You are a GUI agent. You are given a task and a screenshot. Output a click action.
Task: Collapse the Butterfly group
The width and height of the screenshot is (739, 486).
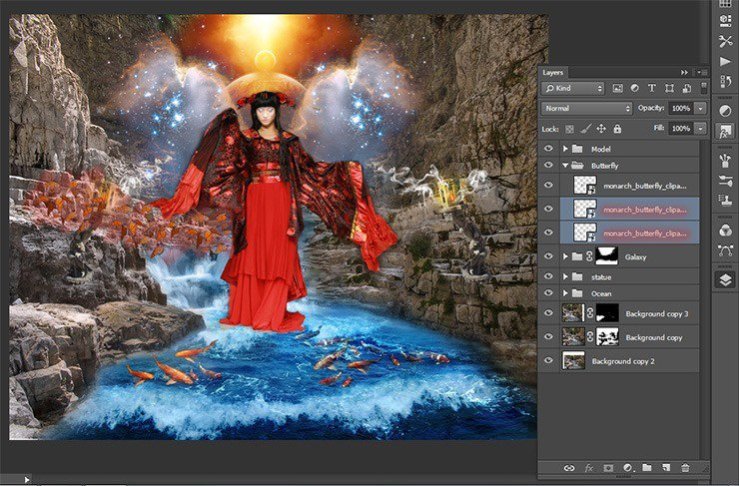click(x=565, y=165)
